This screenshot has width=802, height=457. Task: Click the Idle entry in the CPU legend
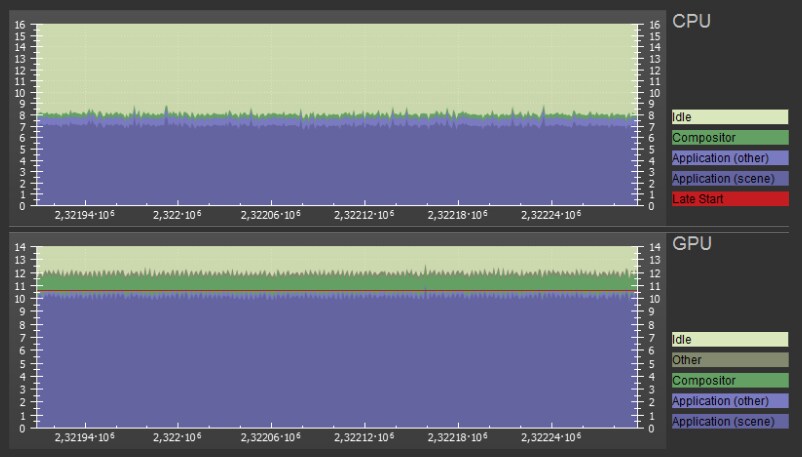click(x=729, y=117)
